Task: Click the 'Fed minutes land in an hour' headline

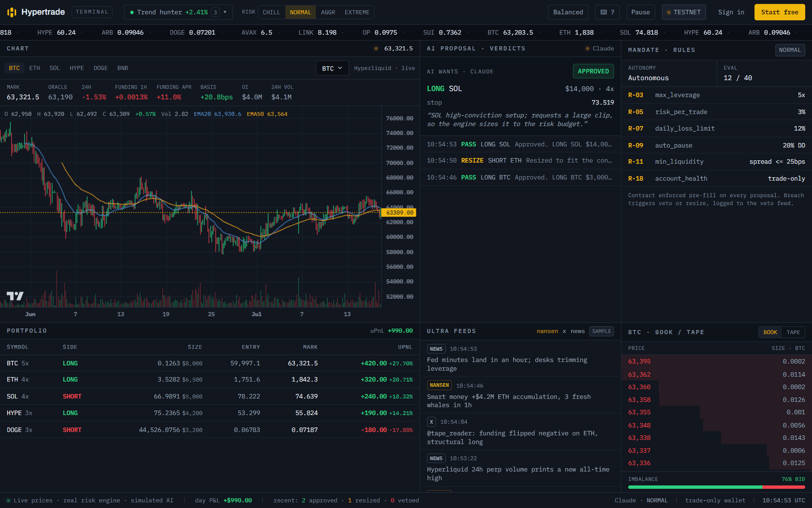Action: (x=507, y=364)
